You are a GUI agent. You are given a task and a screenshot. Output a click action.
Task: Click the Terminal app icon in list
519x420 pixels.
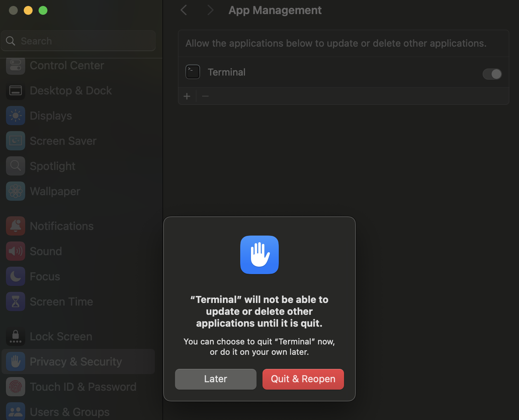(193, 72)
